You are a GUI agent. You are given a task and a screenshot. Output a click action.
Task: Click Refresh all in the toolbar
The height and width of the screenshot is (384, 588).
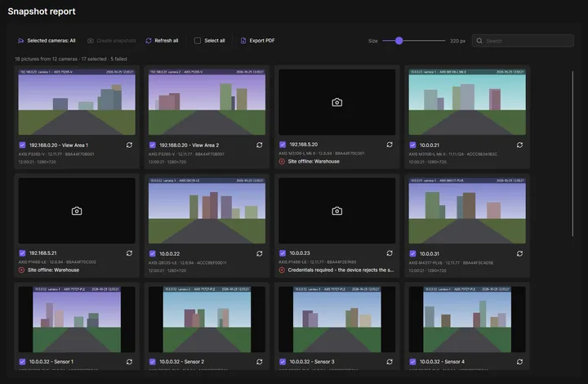[162, 41]
